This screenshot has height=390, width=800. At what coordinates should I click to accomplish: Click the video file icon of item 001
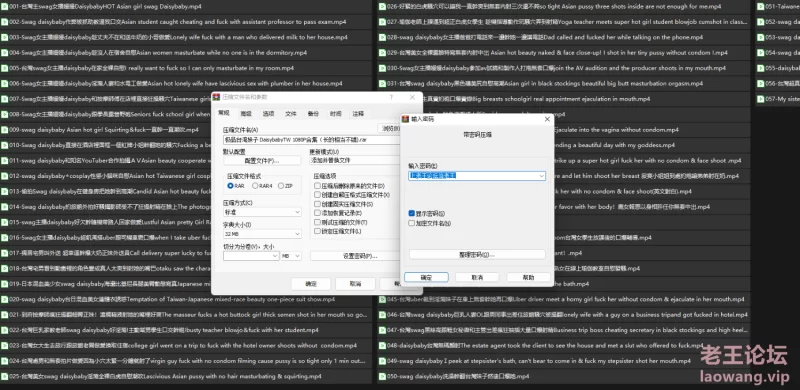[5, 7]
